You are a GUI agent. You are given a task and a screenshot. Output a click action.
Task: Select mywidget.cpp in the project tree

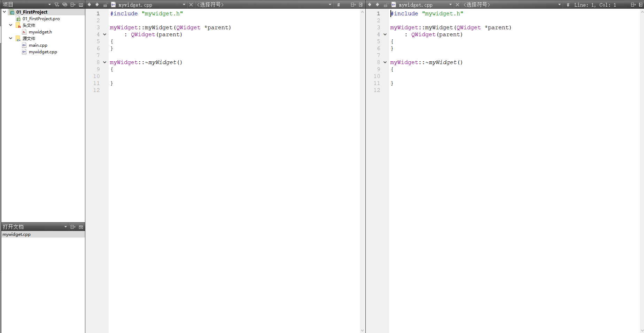point(43,52)
